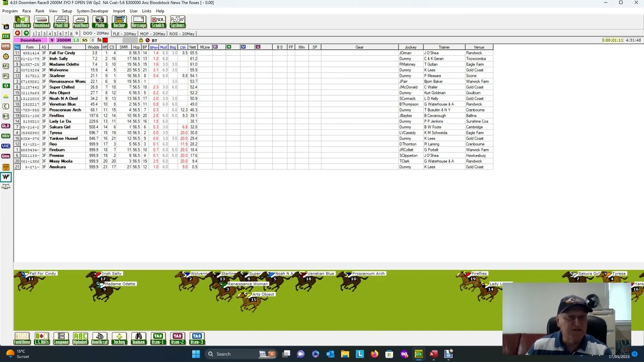Click the magenta Q column header swatch
This screenshot has height=362, width=644.
click(258, 47)
